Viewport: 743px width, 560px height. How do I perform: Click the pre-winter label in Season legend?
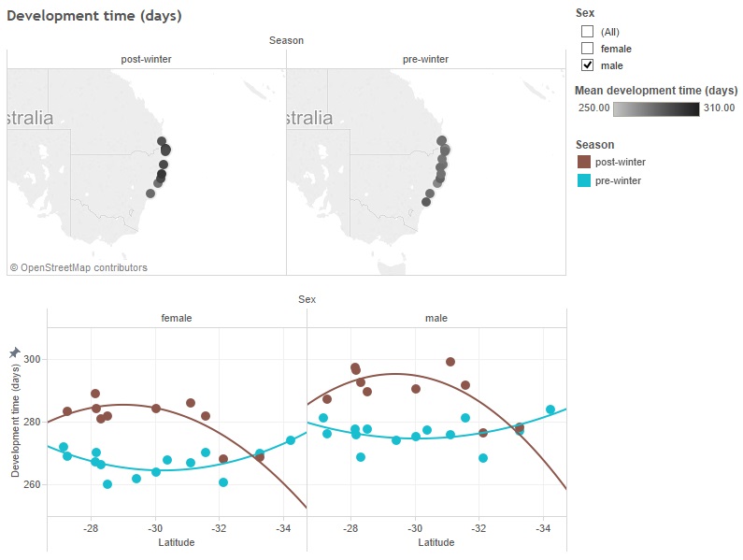(619, 180)
